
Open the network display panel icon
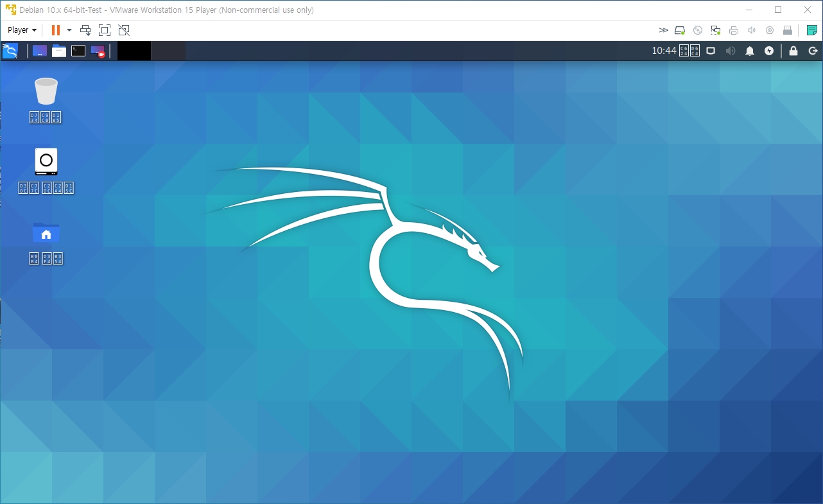[711, 51]
